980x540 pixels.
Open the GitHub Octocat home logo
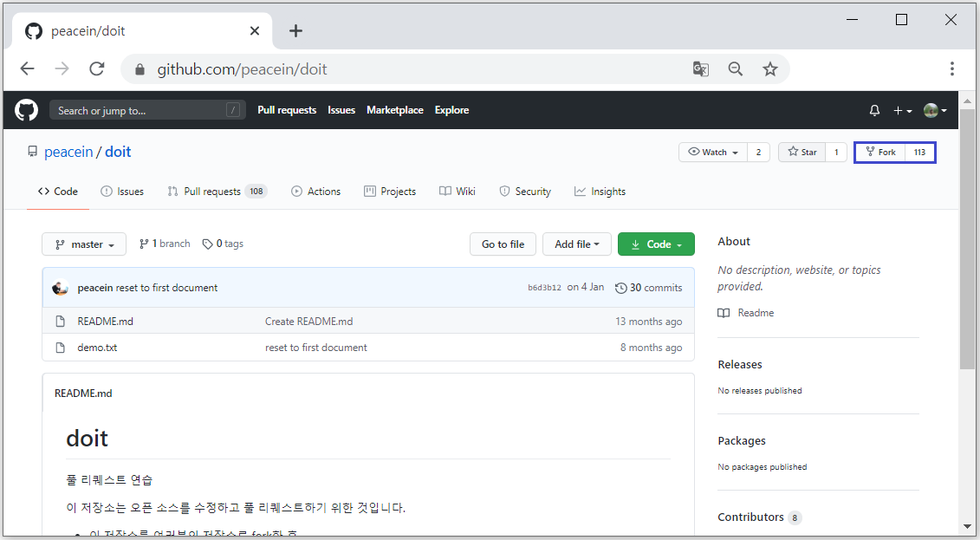[x=26, y=110]
